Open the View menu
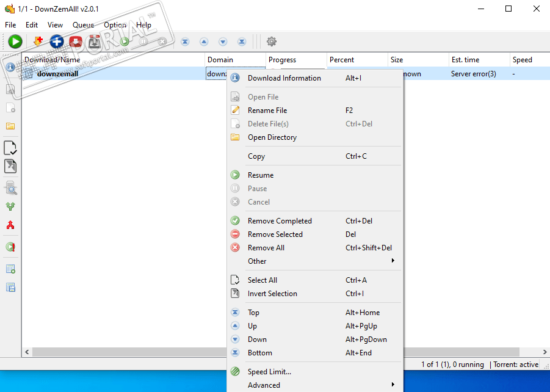The height and width of the screenshot is (392, 550). (55, 25)
